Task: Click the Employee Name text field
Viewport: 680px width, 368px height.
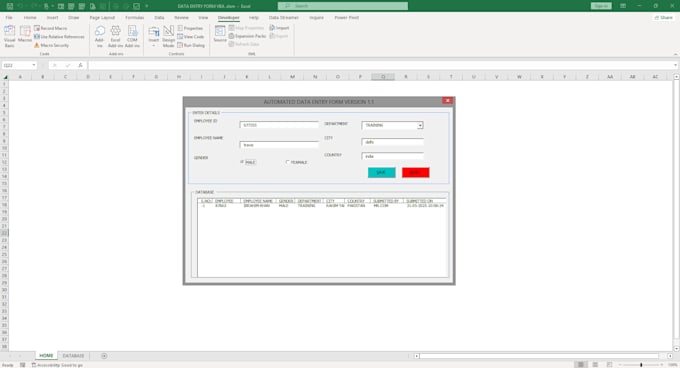Action: 279,145
